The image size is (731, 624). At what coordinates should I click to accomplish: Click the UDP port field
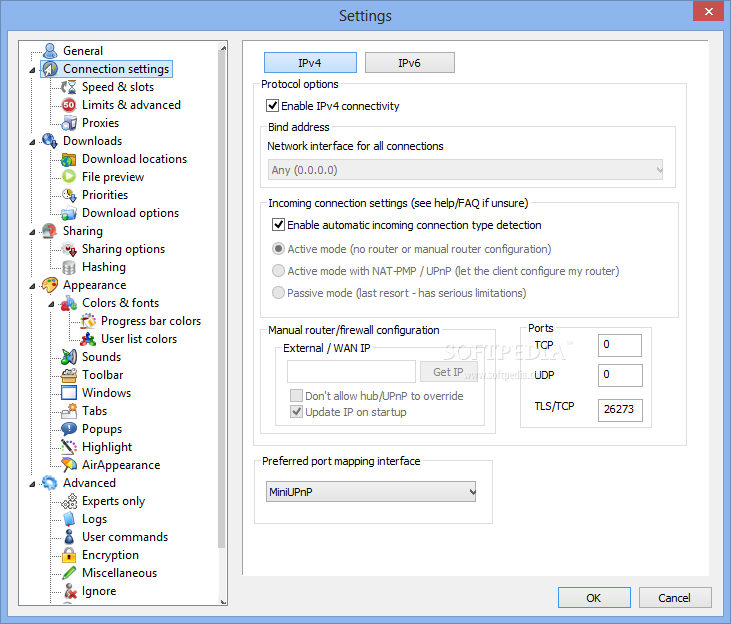[x=620, y=375]
